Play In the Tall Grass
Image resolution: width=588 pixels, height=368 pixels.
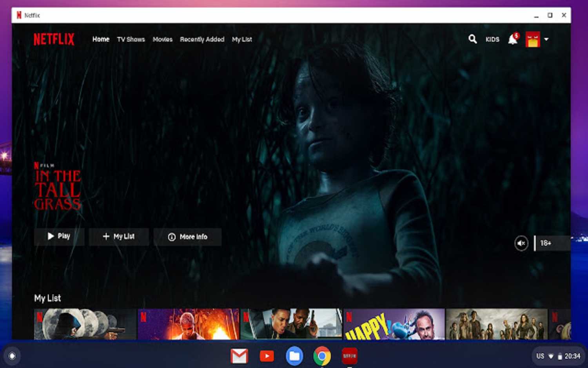[59, 237]
